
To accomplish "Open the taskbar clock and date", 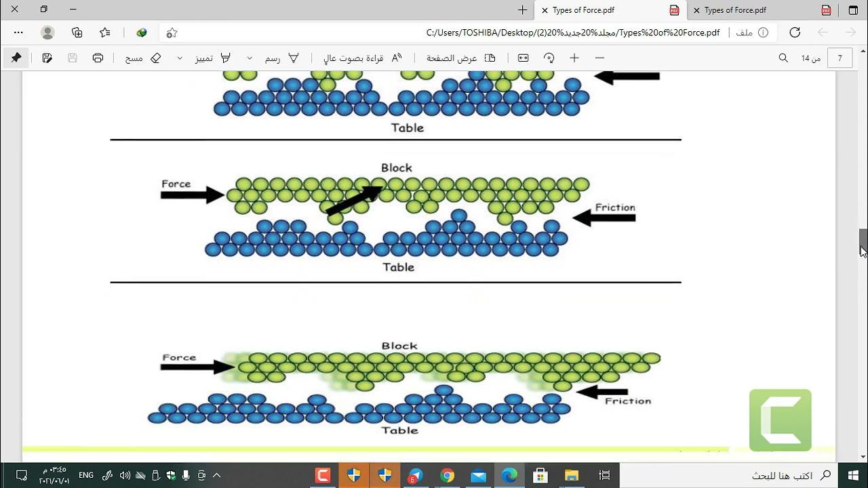I will click(55, 475).
